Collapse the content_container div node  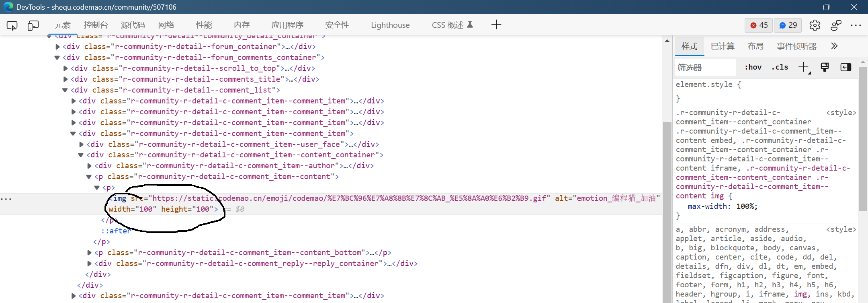(x=81, y=155)
